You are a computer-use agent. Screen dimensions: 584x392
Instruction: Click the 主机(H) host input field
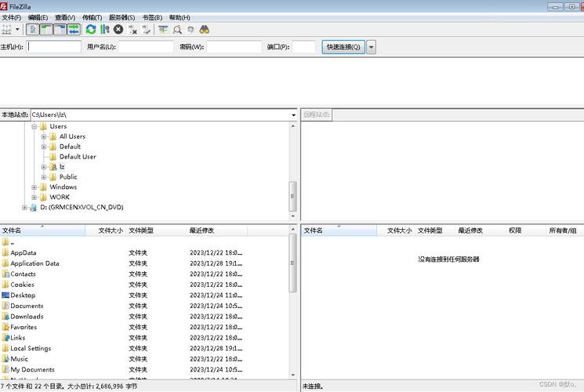point(53,47)
